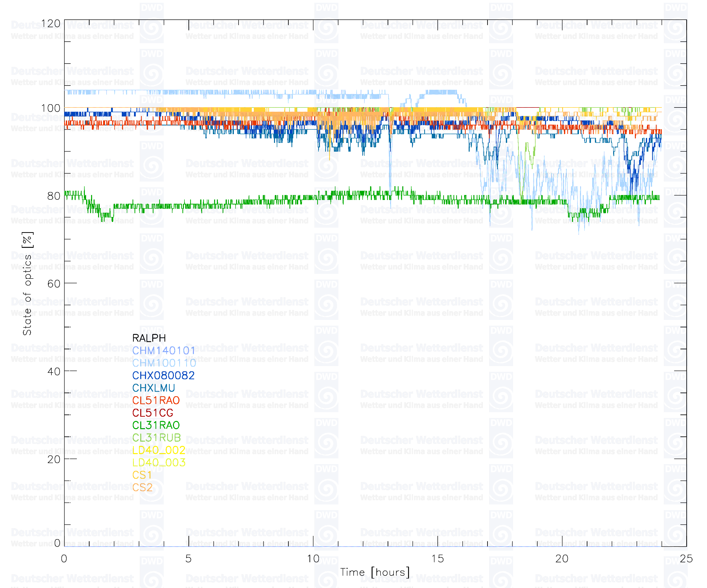This screenshot has width=707, height=588.
Task: Click the x-axis value 25
Action: pyautogui.click(x=687, y=559)
